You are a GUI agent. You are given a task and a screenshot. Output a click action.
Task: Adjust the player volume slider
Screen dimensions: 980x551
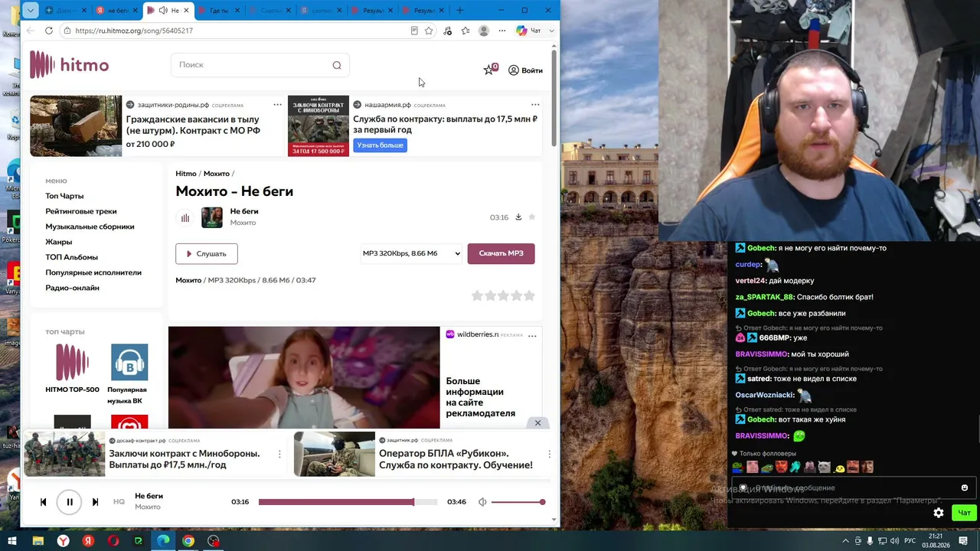coord(518,502)
